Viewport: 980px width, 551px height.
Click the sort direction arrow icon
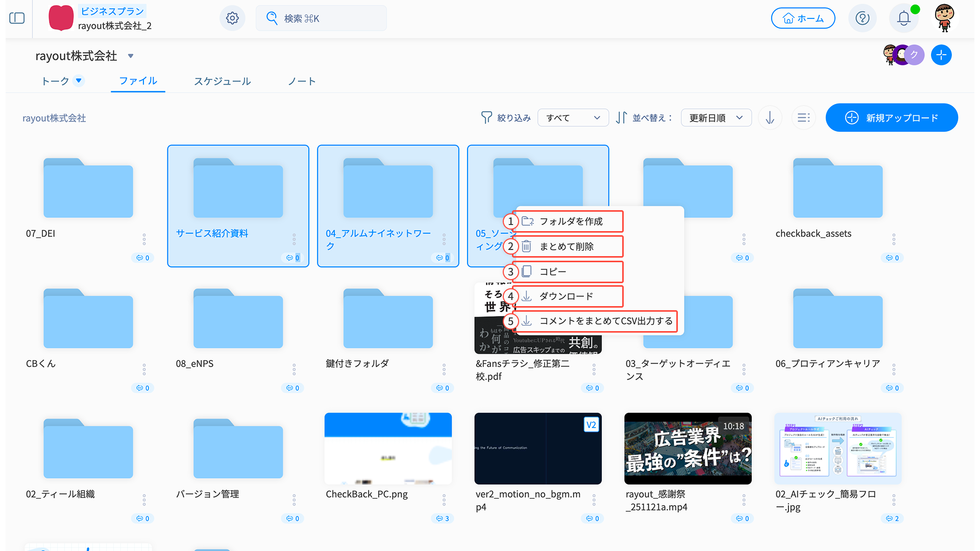[x=770, y=118]
